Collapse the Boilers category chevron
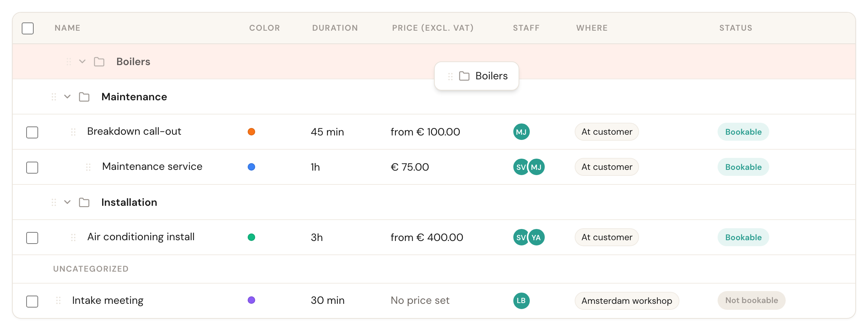The image size is (868, 330). (x=82, y=61)
